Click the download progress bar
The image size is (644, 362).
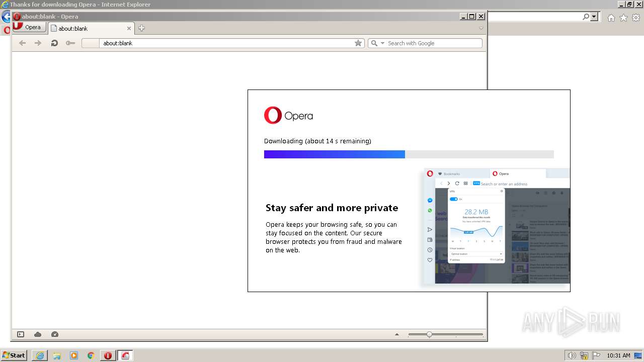[409, 154]
